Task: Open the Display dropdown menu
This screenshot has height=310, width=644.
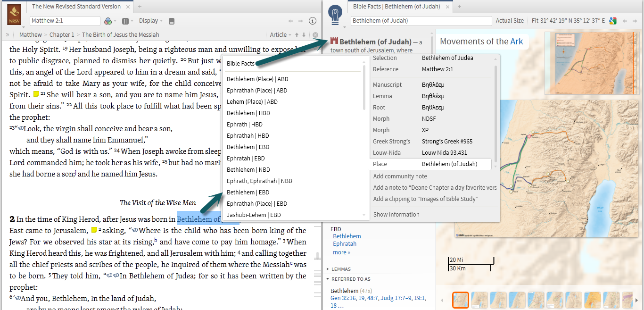Action: (151, 21)
